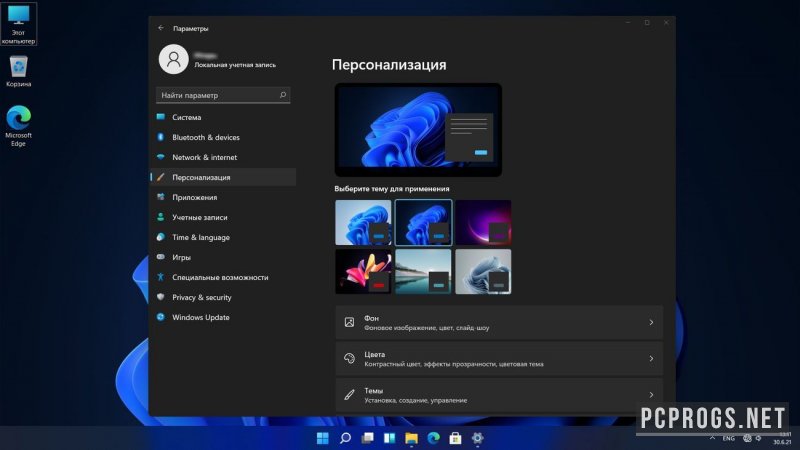
Task: Expand the Цвета row chevron
Action: (x=651, y=358)
